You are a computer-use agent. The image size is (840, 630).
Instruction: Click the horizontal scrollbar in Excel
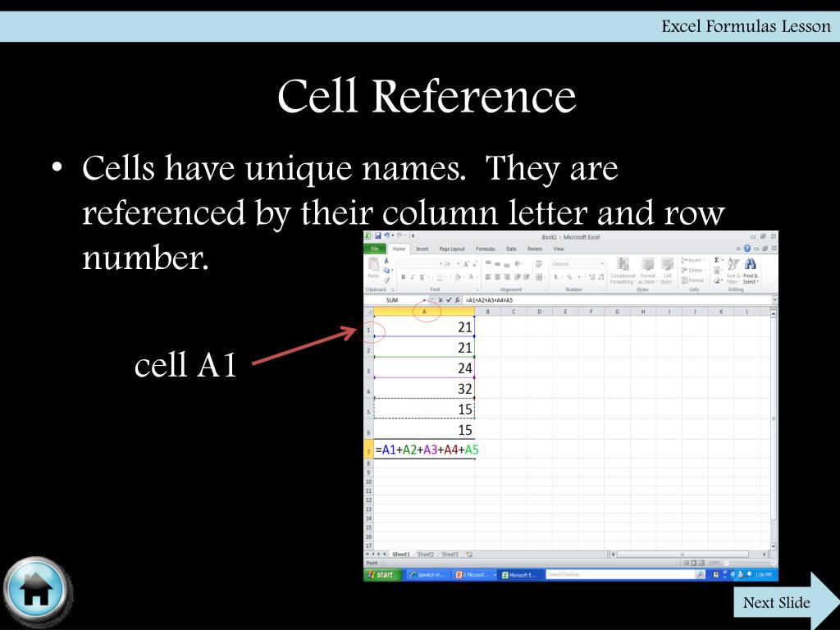coord(683,555)
